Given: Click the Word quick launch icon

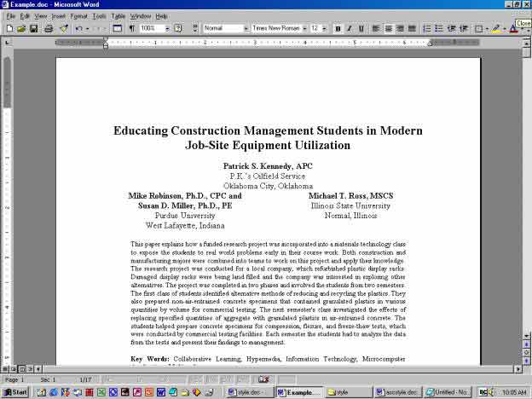Looking at the screenshot, I should (161, 392).
